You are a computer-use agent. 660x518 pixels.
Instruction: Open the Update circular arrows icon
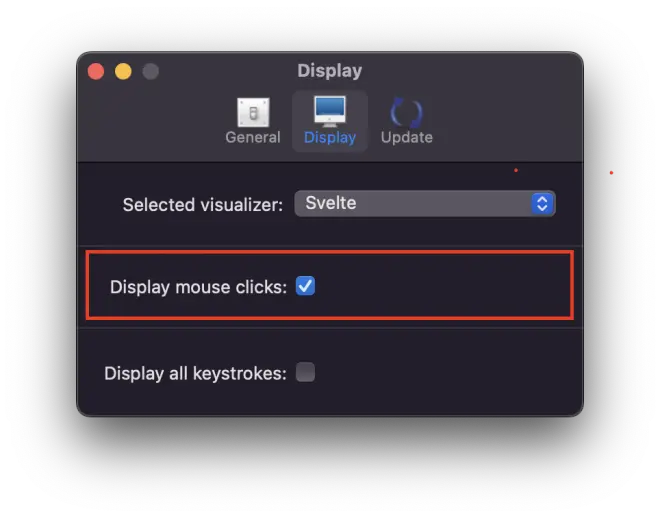[406, 112]
